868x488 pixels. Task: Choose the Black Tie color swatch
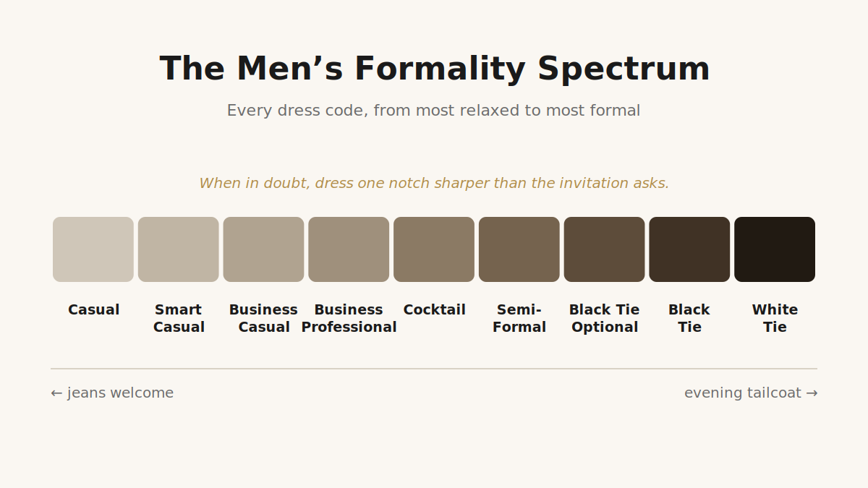(x=689, y=249)
